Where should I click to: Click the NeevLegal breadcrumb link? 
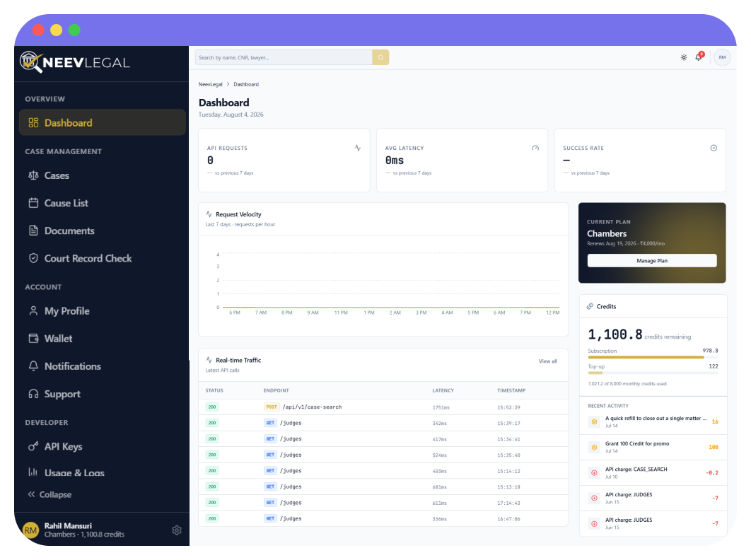click(210, 84)
